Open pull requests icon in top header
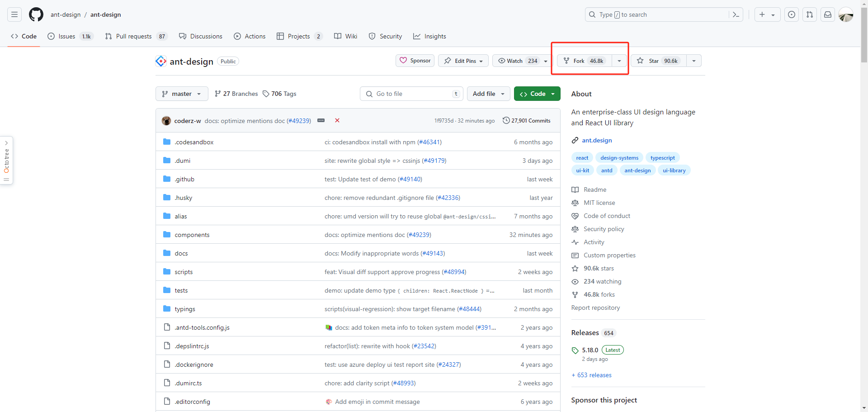Image resolution: width=868 pixels, height=412 pixels. click(810, 14)
